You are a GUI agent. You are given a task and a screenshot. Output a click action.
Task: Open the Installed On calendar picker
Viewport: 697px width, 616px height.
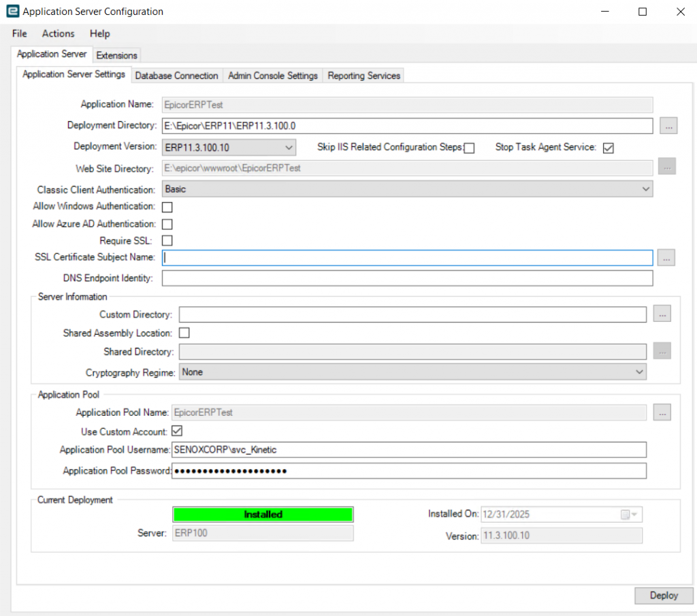[x=630, y=515]
